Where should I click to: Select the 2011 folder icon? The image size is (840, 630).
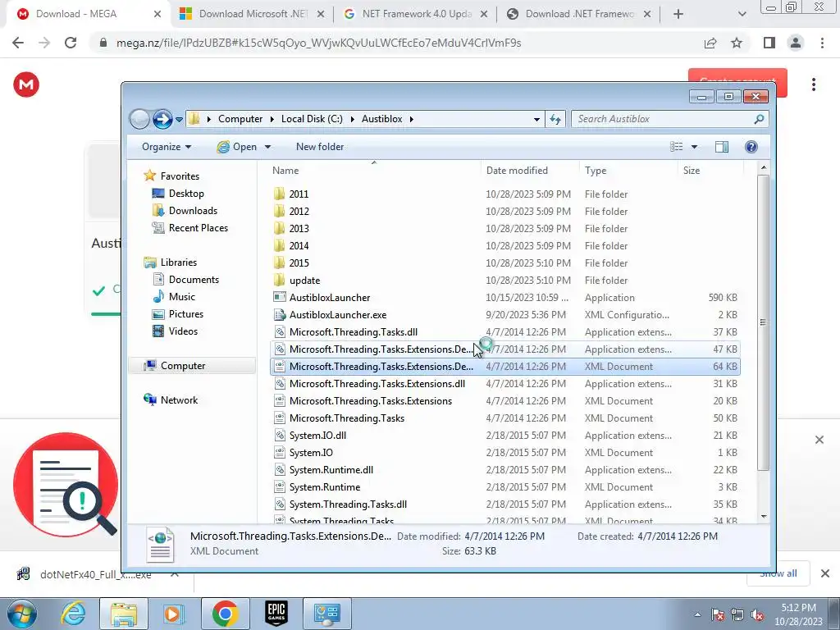(x=279, y=194)
